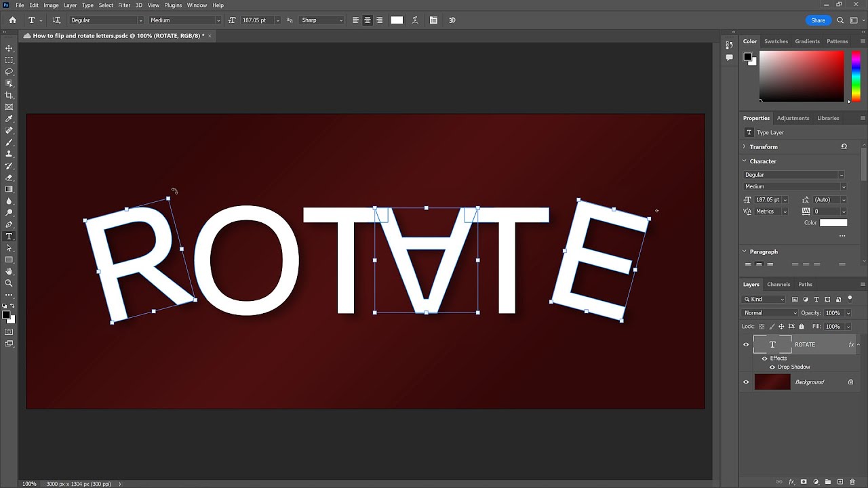Click the Share button
This screenshot has height=488, width=868.
(x=818, y=20)
